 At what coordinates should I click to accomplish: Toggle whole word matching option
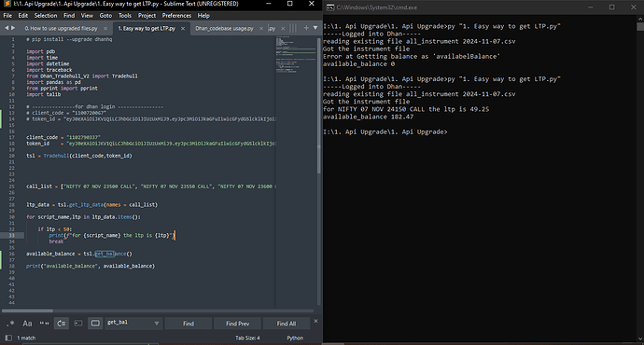(x=44, y=324)
